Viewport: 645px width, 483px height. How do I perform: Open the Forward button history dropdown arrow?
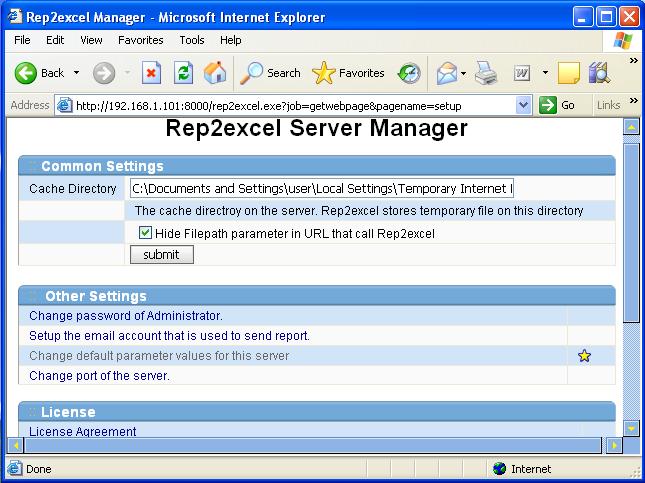128,73
